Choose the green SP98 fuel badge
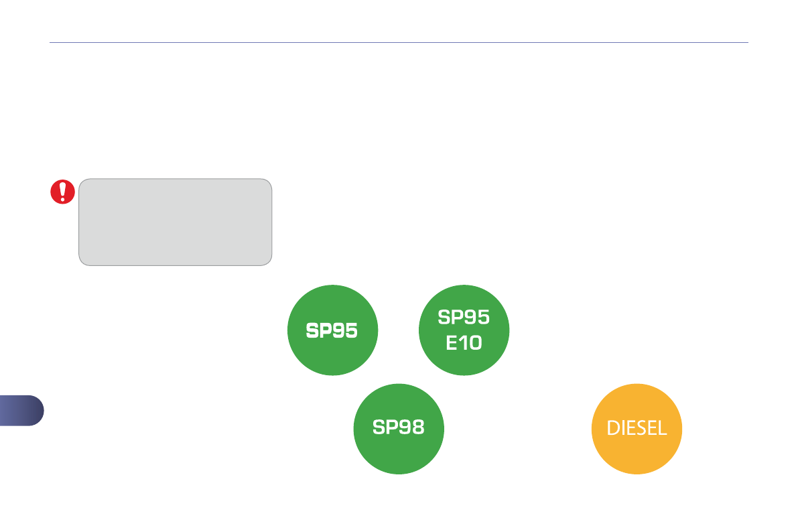Viewport: 798px width, 532px height. click(399, 429)
